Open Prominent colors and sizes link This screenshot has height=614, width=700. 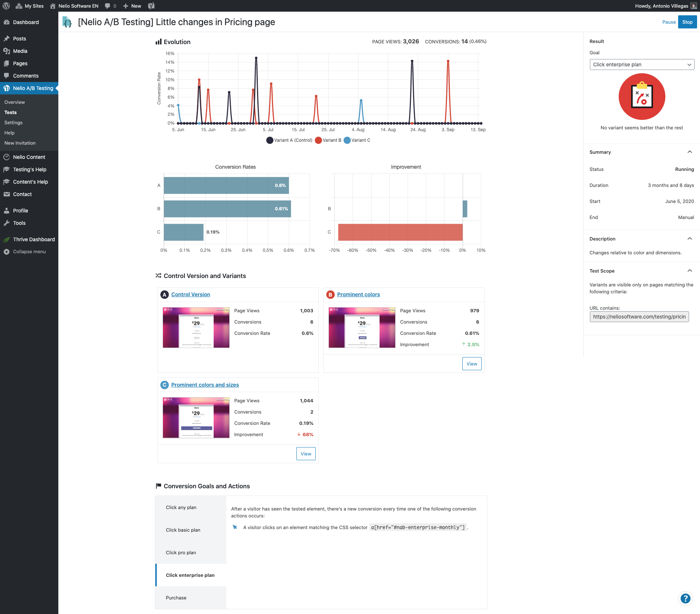click(205, 385)
